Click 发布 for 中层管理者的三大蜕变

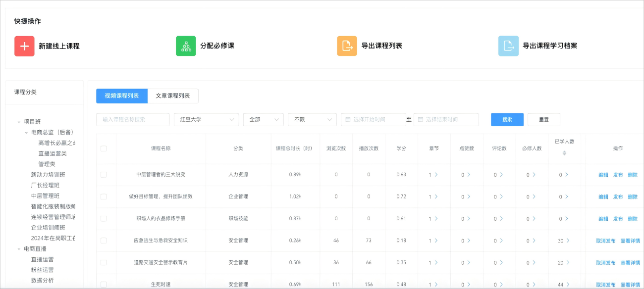pos(618,175)
